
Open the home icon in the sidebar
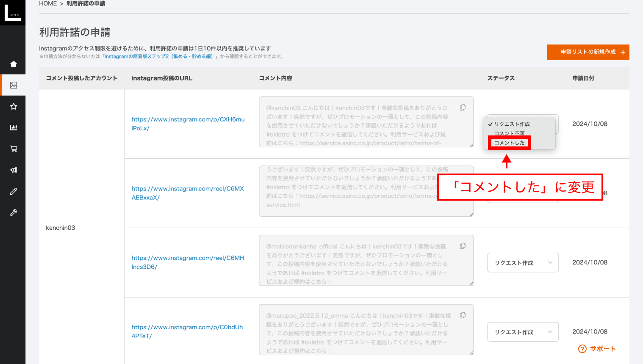click(14, 64)
